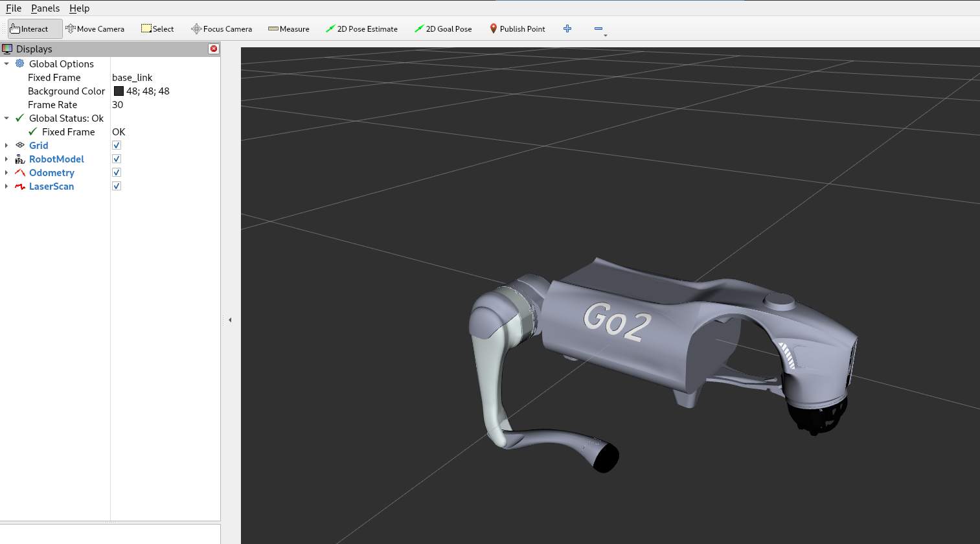980x544 pixels.
Task: Click the blue plus add-tool icon
Action: click(x=567, y=28)
